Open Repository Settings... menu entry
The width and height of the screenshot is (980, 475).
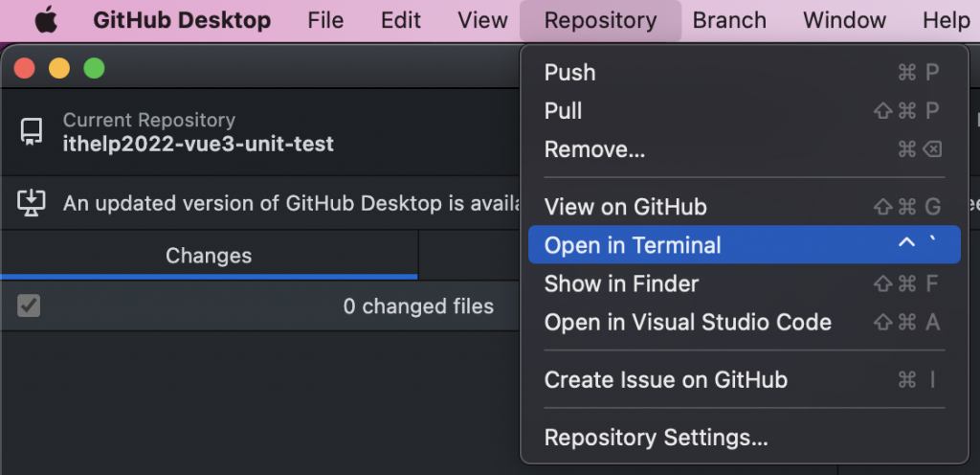pyautogui.click(x=656, y=438)
